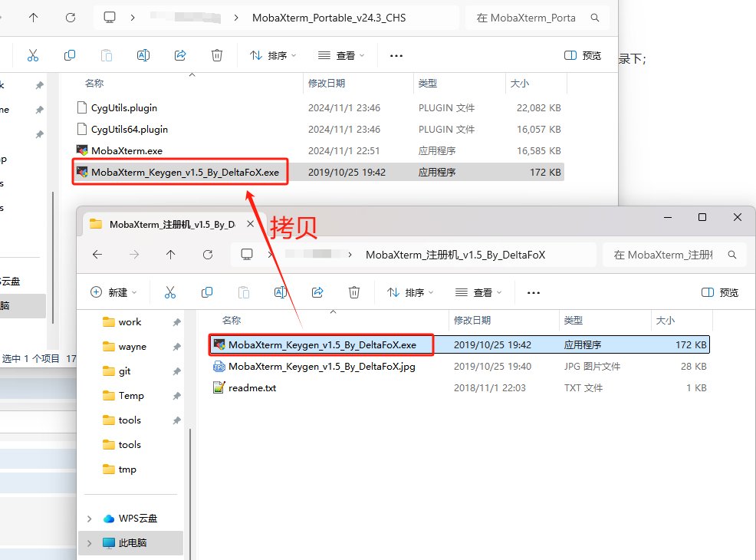Sort by 修改日期 column in back window
756x560 pixels.
(x=327, y=84)
